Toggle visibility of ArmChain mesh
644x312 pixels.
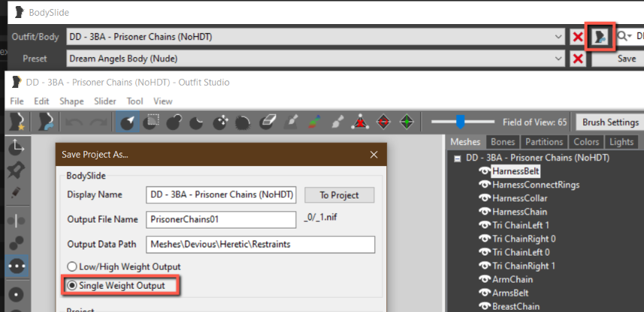coord(485,280)
